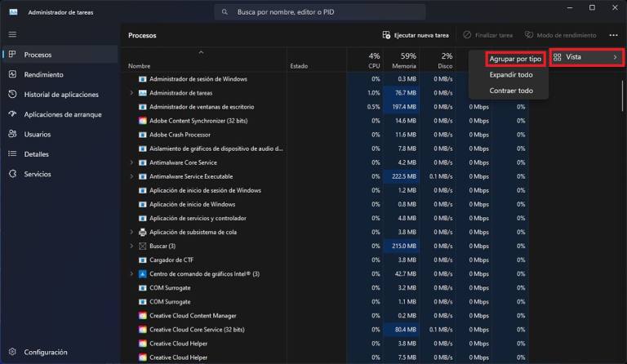627x364 pixels.
Task: Click the process search input field
Action: 320,12
